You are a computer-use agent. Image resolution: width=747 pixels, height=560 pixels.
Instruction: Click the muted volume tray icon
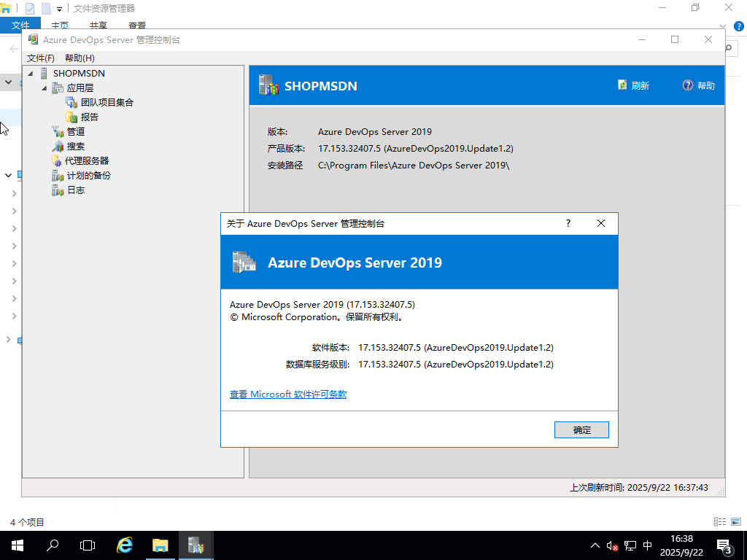click(612, 545)
